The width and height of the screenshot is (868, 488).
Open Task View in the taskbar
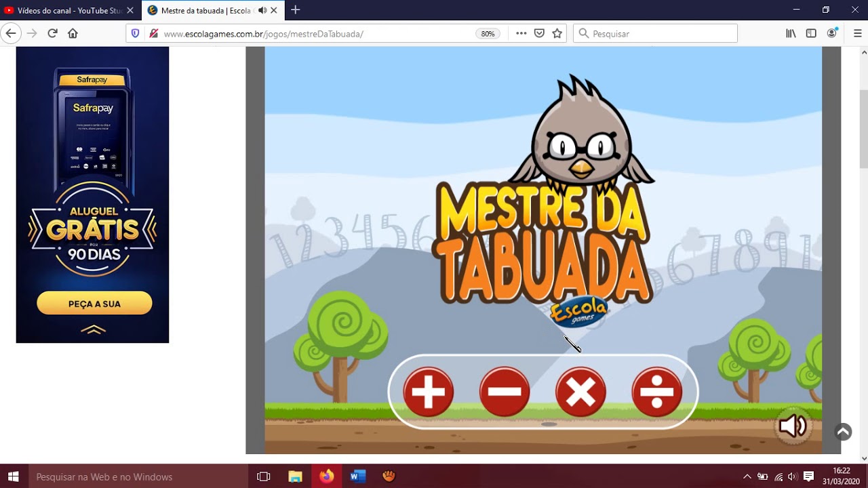264,476
